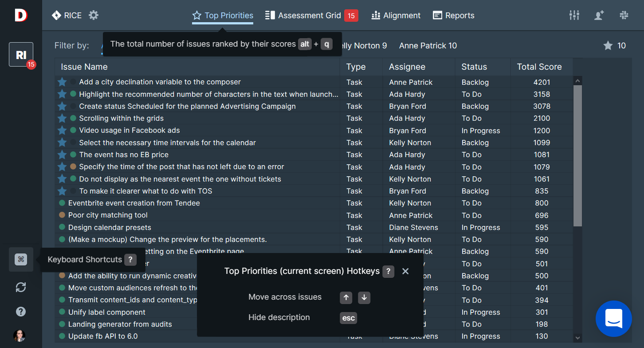Click the Ducalis logo icon
The height and width of the screenshot is (348, 644).
coord(21,16)
